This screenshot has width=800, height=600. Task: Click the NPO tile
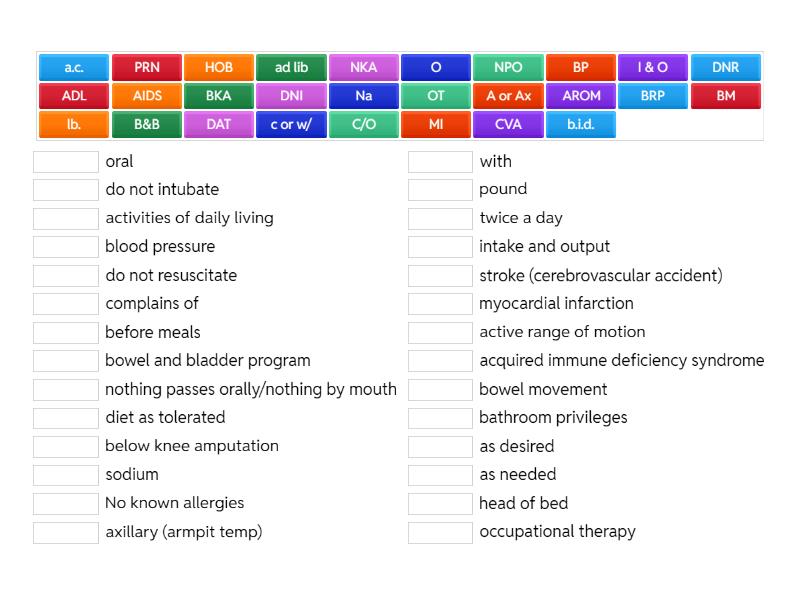[508, 67]
